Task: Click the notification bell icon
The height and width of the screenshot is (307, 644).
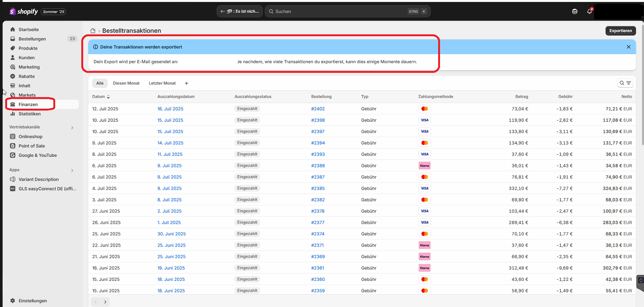Action: tap(589, 12)
